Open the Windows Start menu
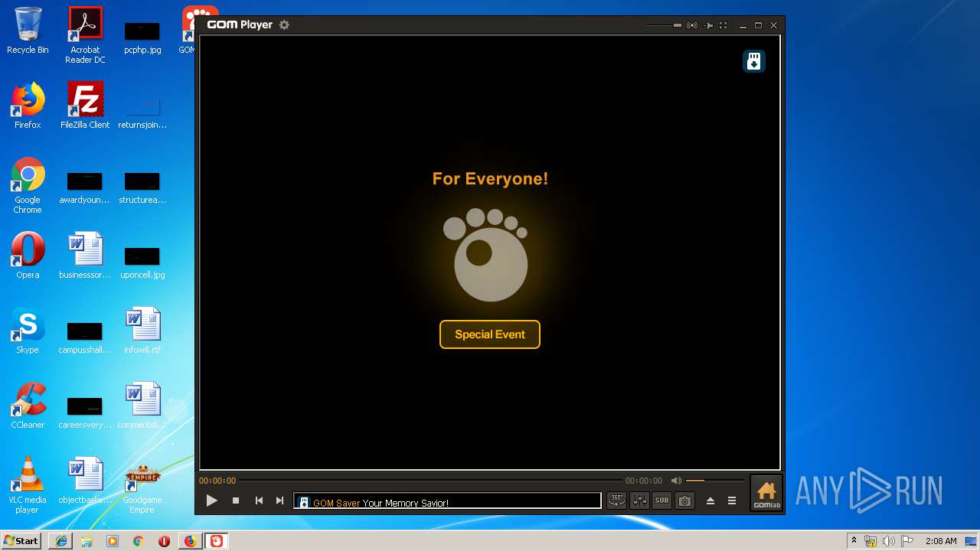This screenshot has height=551, width=980. (21, 540)
